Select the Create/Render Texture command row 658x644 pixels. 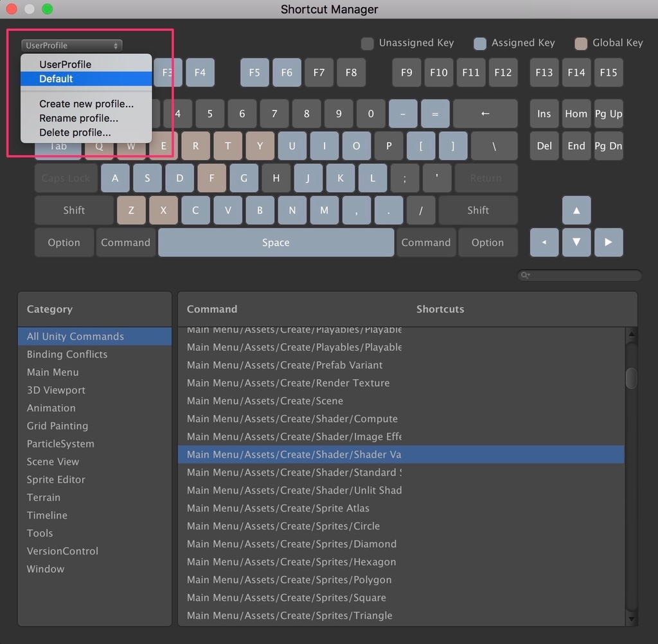tap(401, 383)
